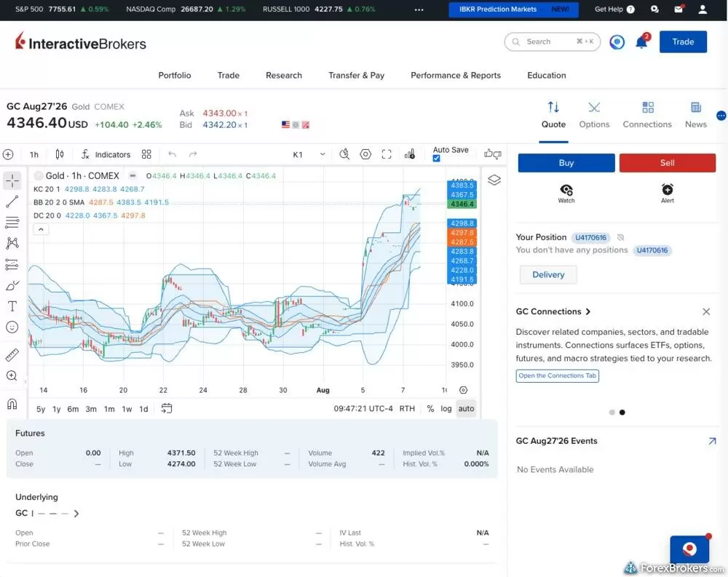Go to the second carousel dot
The width and height of the screenshot is (728, 577).
pos(622,413)
